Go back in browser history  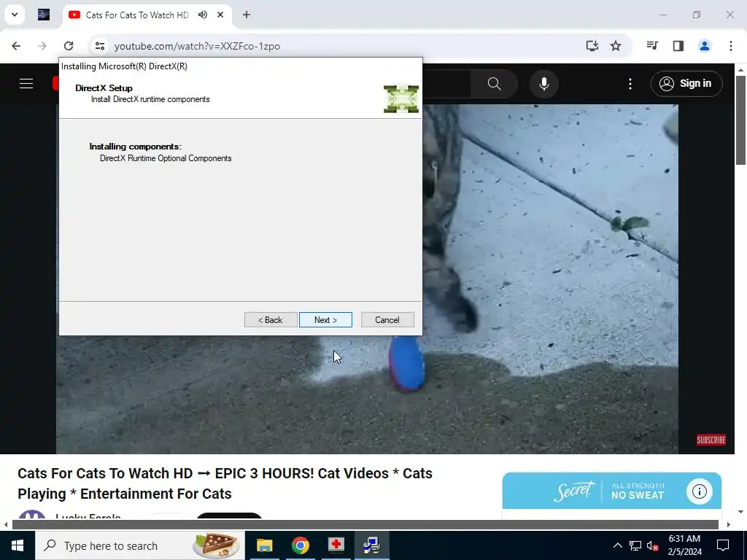tap(16, 46)
